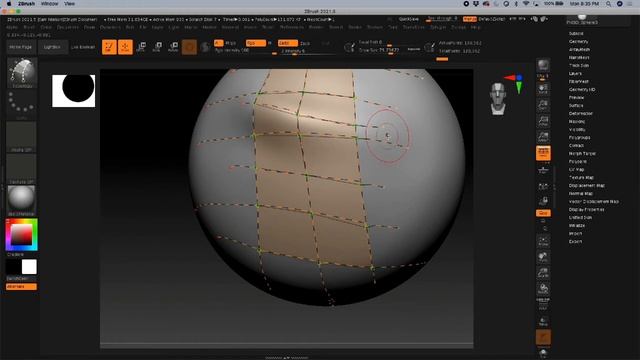Click the black circle alpha preview thumbnail

click(73, 91)
